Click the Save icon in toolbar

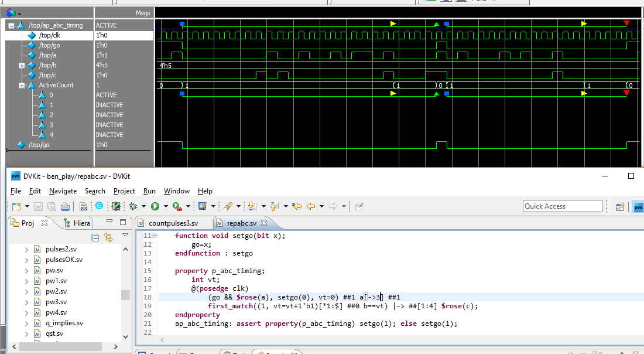(x=38, y=206)
